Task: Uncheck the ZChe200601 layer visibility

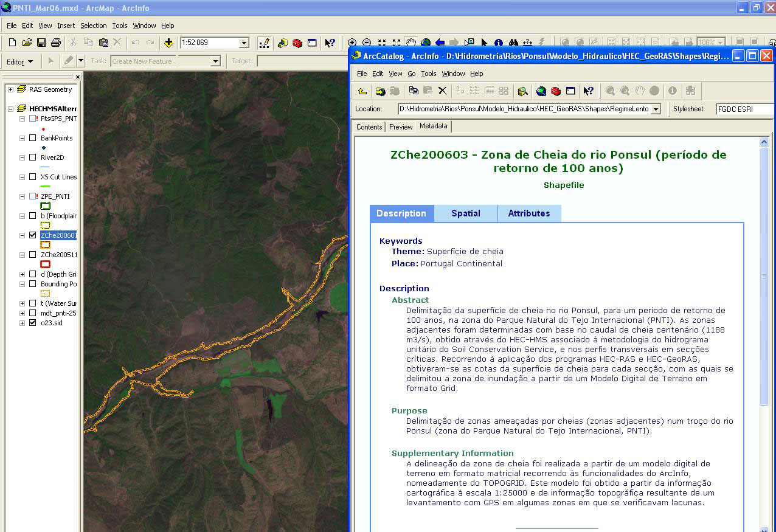Action: (x=33, y=235)
